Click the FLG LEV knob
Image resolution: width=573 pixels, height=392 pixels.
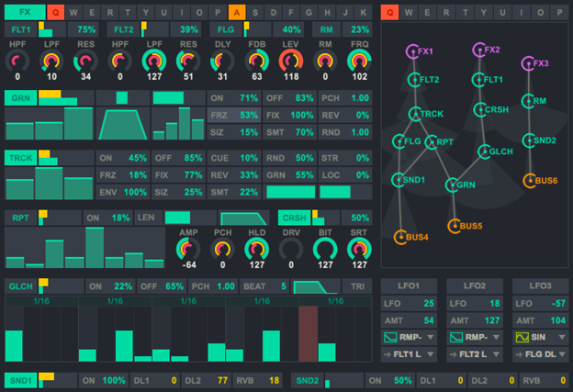[x=289, y=62]
